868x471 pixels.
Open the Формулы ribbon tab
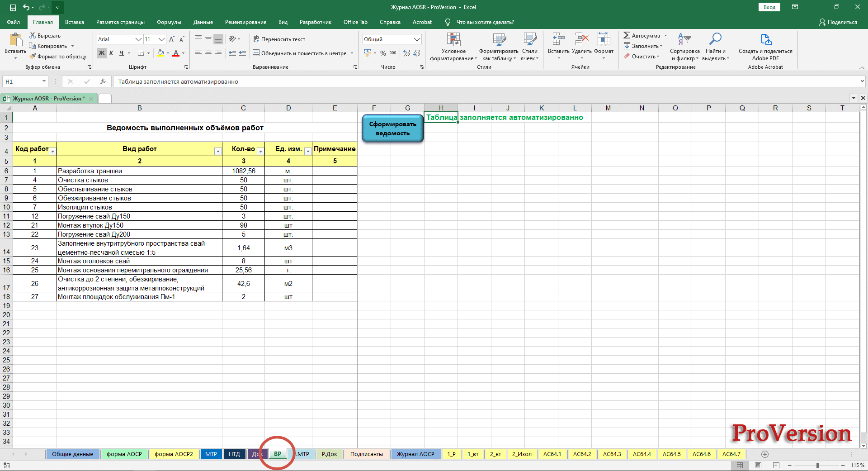169,22
